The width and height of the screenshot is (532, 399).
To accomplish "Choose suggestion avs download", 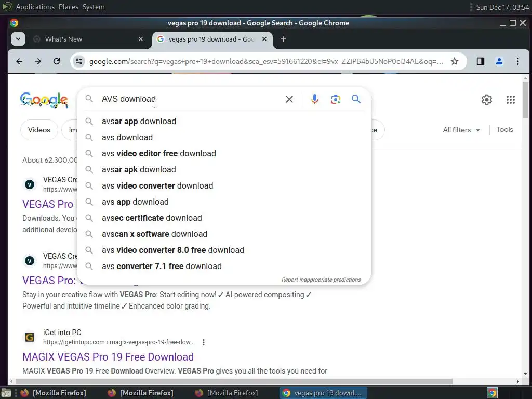I will pos(224,137).
